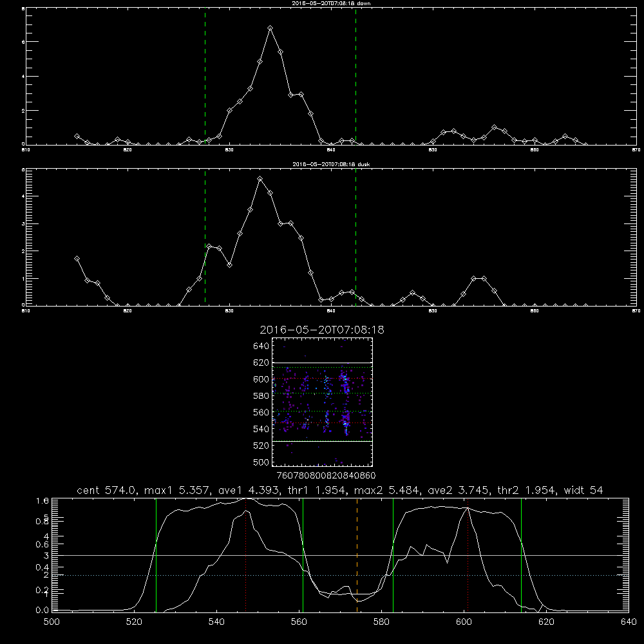Click the green boundary line near 561 in bottom plot
This screenshot has width=644, height=644.
click(303, 555)
